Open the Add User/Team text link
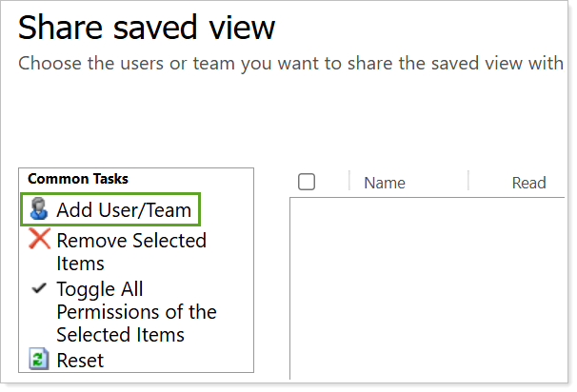 123,210
